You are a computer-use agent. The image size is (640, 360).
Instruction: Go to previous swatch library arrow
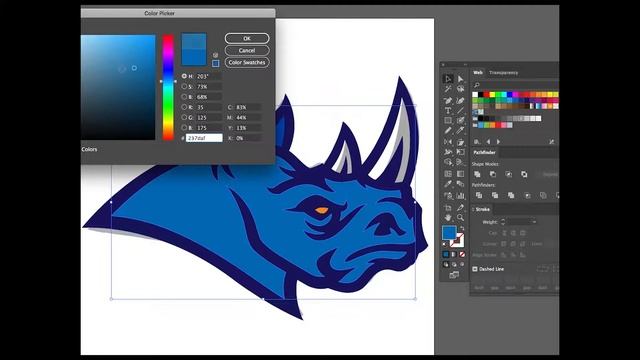click(x=488, y=142)
